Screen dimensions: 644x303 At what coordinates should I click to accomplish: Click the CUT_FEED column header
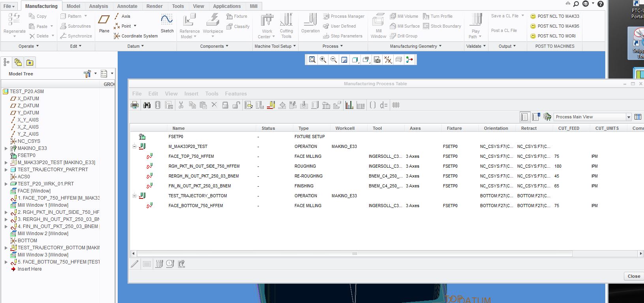pyautogui.click(x=569, y=128)
